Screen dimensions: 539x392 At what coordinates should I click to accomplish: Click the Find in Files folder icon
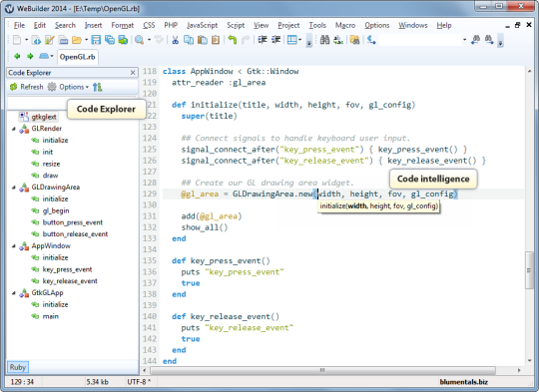[354, 40]
